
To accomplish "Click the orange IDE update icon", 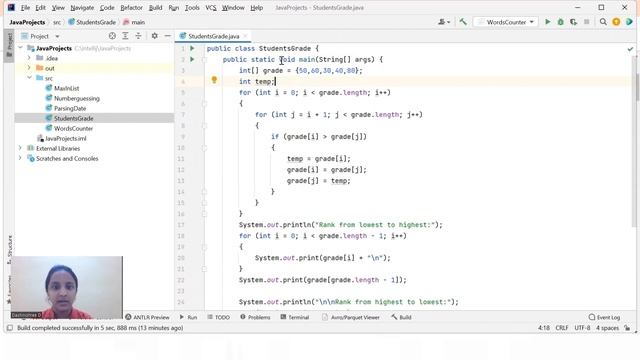I will click(616, 22).
